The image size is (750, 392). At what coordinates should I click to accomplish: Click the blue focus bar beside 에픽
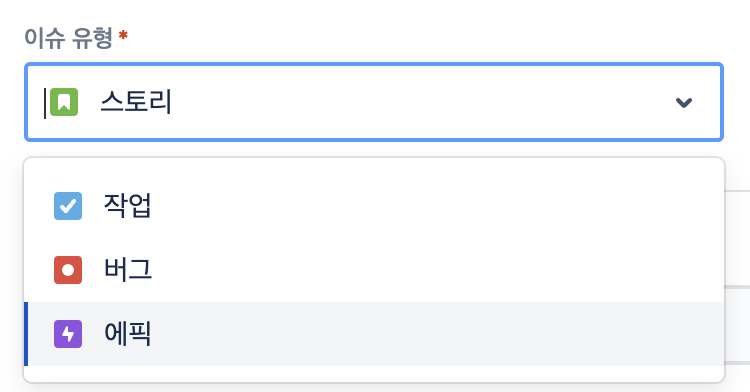(x=26, y=334)
